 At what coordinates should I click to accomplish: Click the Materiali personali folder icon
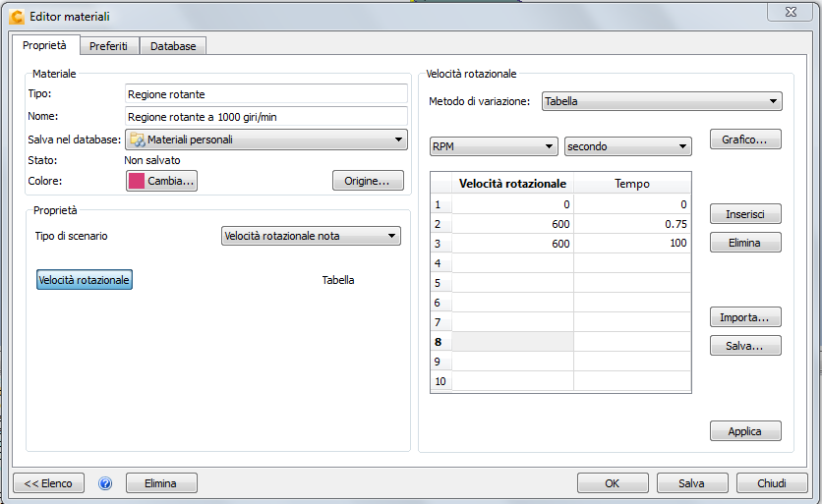coord(138,140)
